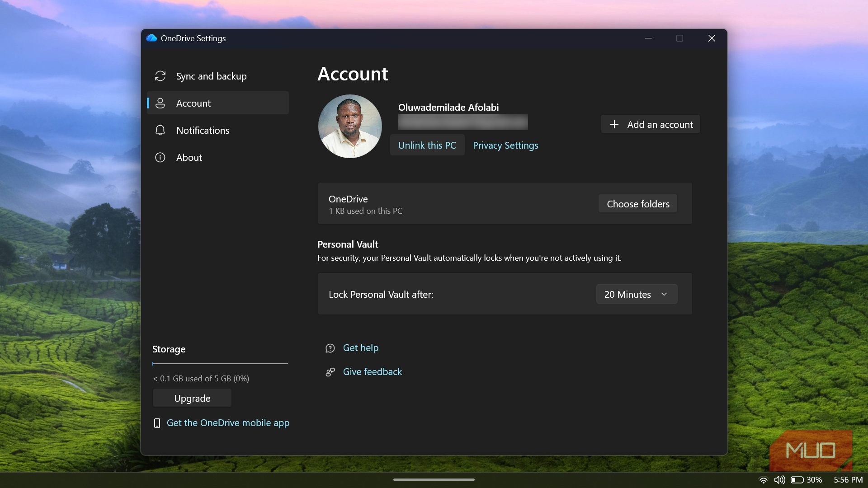
Task: Click the Account person icon in sidebar
Action: (160, 103)
